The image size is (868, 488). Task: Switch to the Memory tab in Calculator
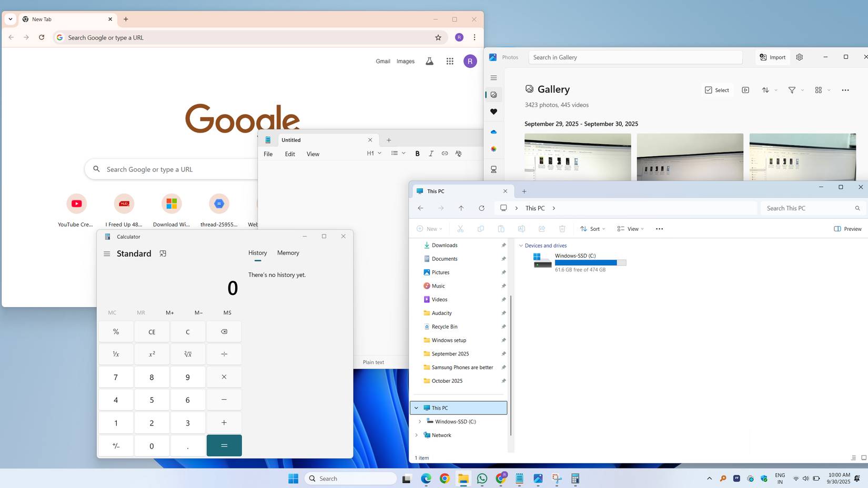tap(288, 253)
